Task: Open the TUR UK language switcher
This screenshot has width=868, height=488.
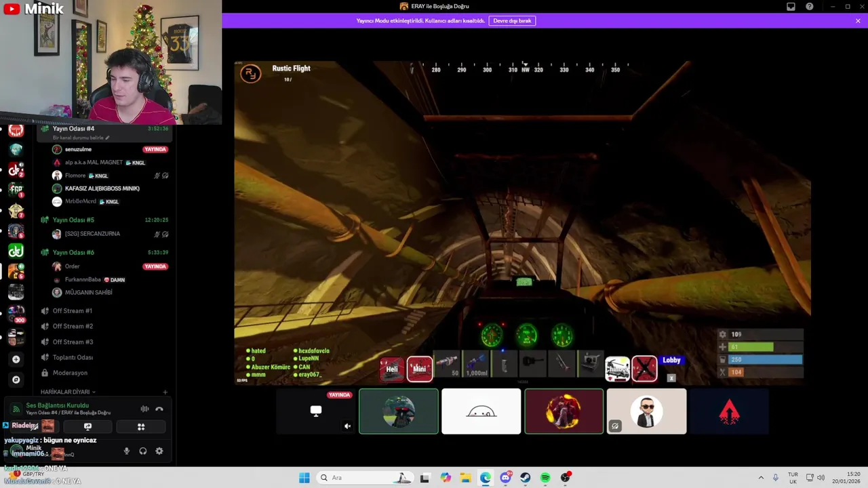Action: coord(793,478)
